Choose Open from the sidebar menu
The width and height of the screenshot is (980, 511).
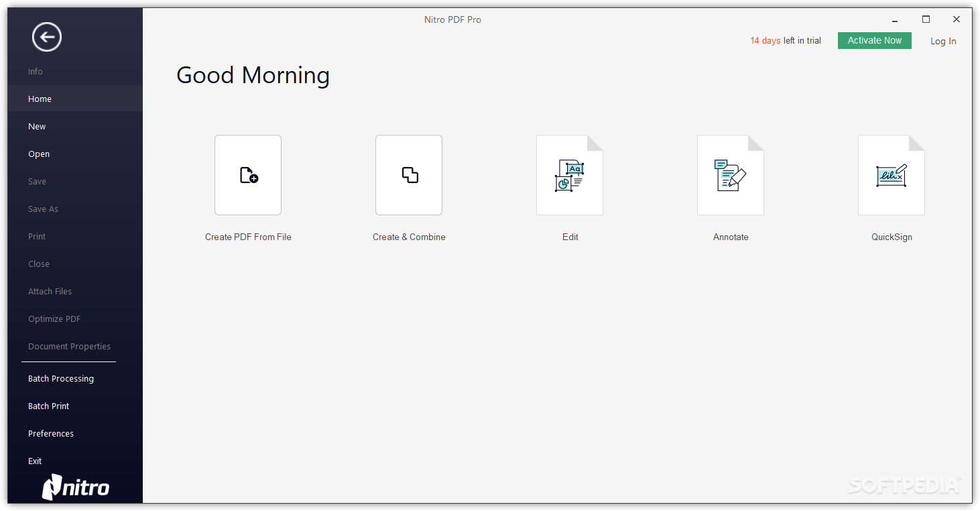(x=75, y=154)
